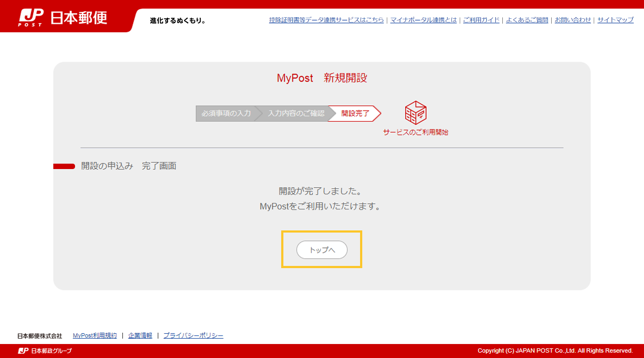Click the 日本郵政グループ footer logo
This screenshot has width=644, height=358.
coord(45,350)
